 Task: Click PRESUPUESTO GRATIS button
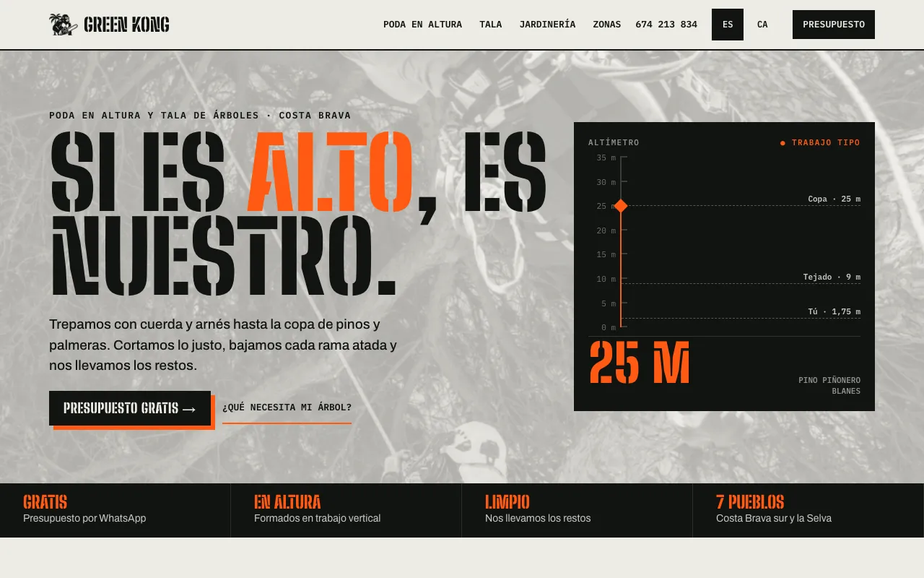pos(130,408)
